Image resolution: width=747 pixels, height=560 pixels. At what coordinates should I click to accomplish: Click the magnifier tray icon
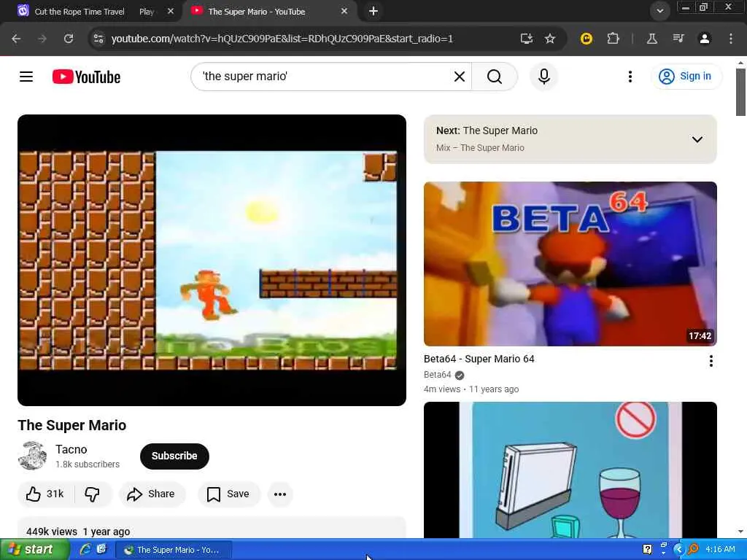pyautogui.click(x=693, y=550)
